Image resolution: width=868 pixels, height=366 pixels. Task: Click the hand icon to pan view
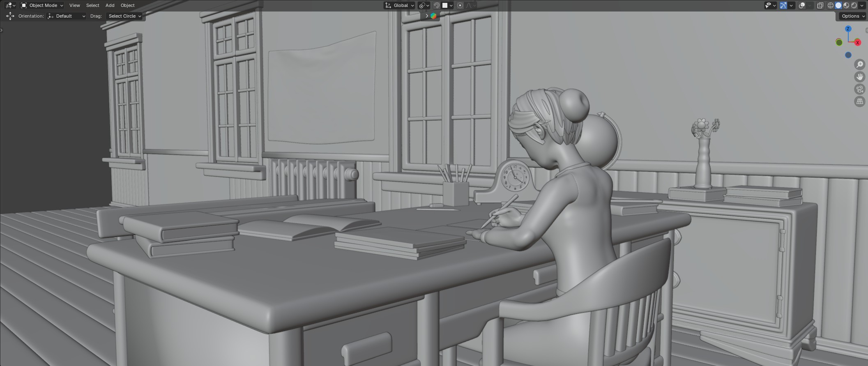tap(859, 77)
